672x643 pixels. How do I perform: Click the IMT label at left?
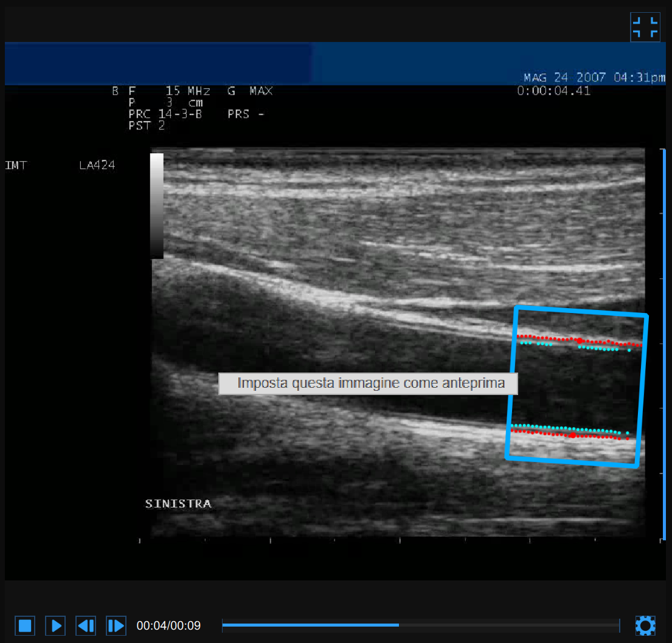tap(16, 165)
